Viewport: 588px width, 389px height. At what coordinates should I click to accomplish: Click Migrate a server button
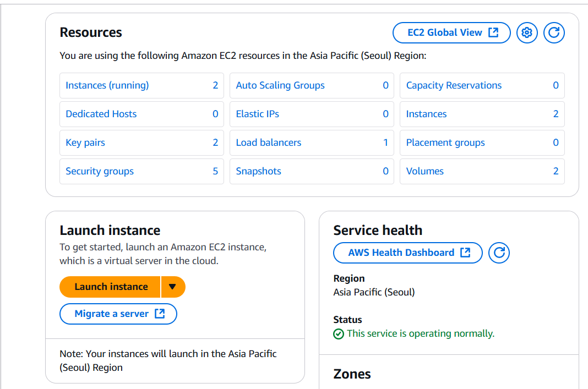pyautogui.click(x=118, y=314)
